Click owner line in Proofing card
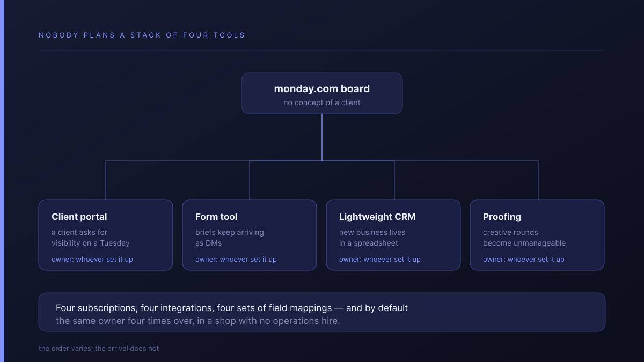This screenshot has width=644, height=362. pos(524,260)
